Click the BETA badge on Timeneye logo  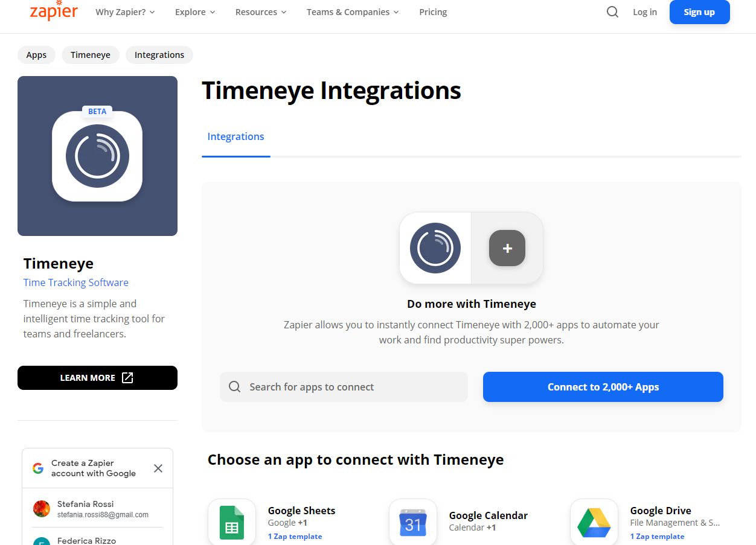tap(97, 112)
